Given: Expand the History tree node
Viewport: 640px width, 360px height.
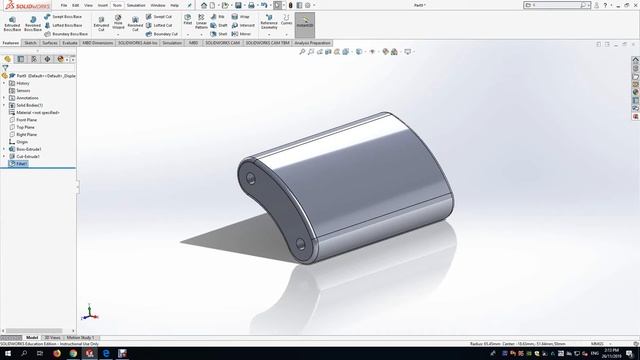Looking at the screenshot, I should [x=4, y=83].
